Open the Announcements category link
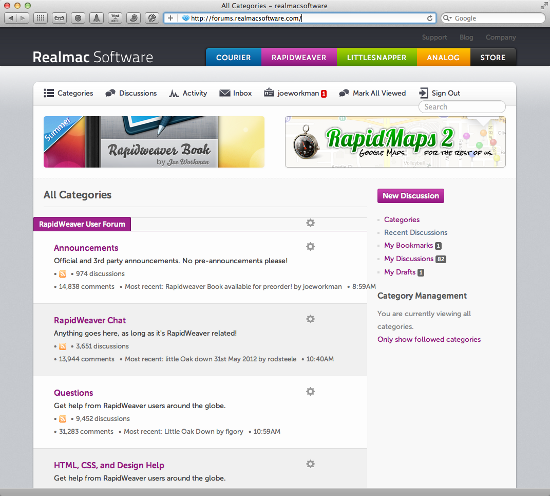Screen dimensions: 550x496 click(86, 248)
